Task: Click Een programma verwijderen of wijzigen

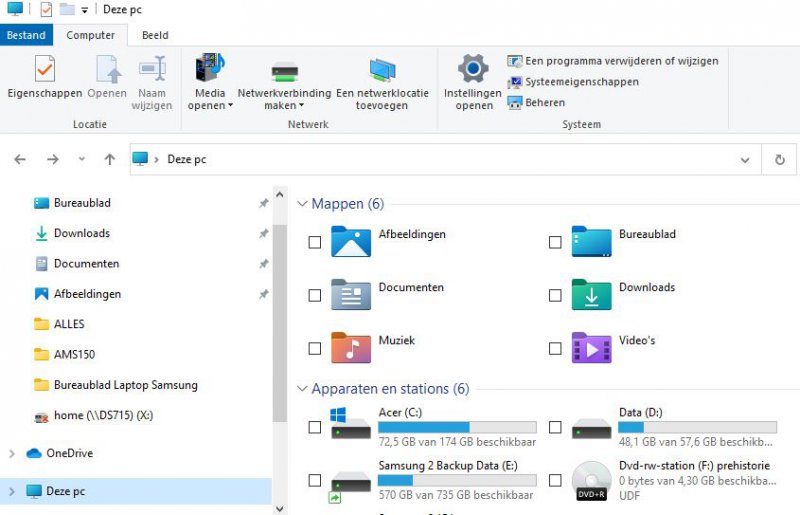Action: coord(621,61)
